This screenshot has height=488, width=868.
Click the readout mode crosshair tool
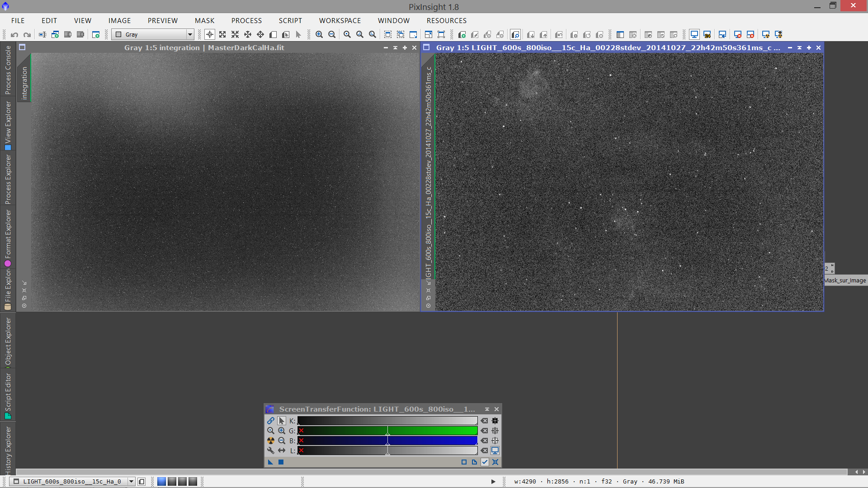pyautogui.click(x=210, y=34)
